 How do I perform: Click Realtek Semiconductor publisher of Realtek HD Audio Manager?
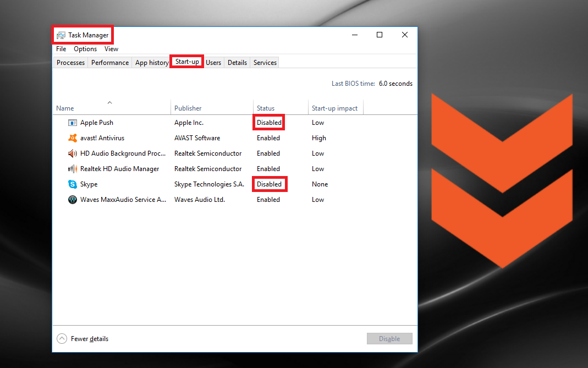tap(208, 169)
